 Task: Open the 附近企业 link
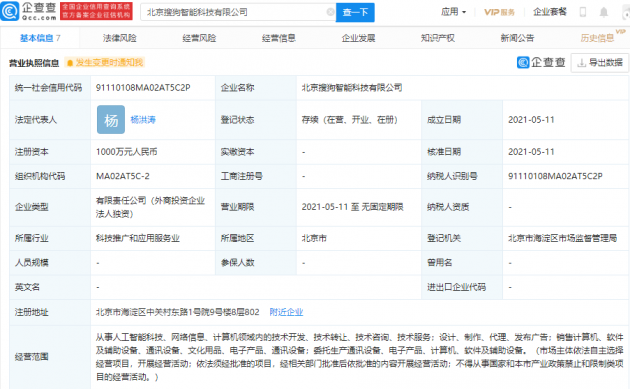[286, 312]
